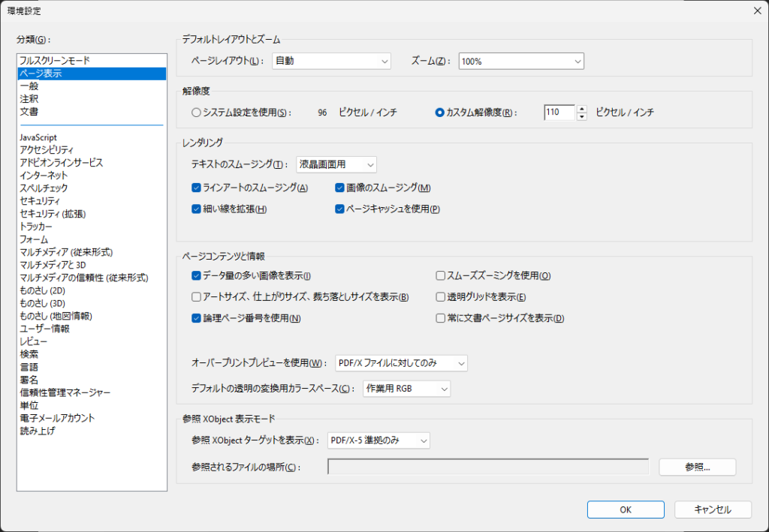
Task: Expand テキストのスムージング dropdown
Action: [336, 164]
